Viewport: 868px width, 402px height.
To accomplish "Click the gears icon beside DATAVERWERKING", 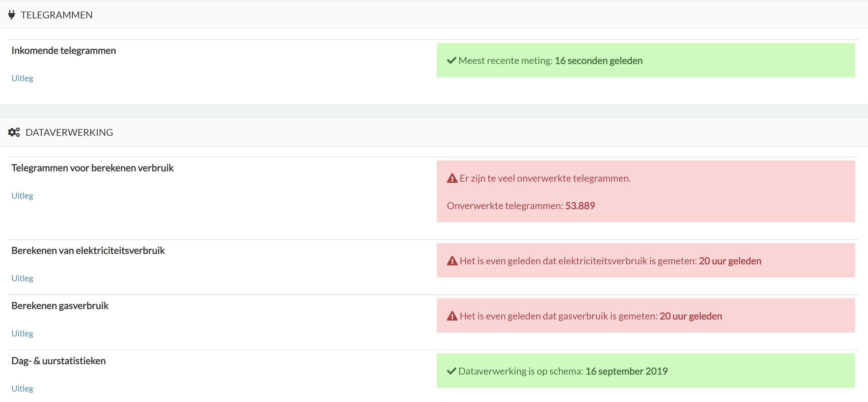I will click(x=14, y=132).
